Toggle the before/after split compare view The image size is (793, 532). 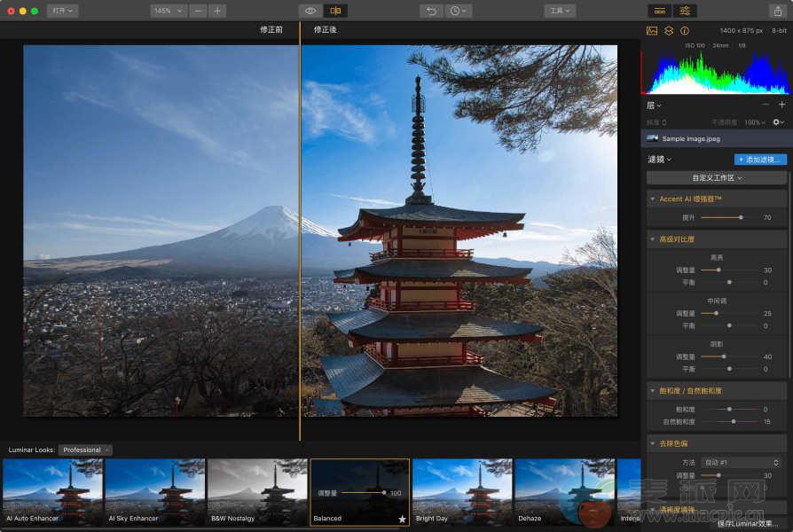335,11
